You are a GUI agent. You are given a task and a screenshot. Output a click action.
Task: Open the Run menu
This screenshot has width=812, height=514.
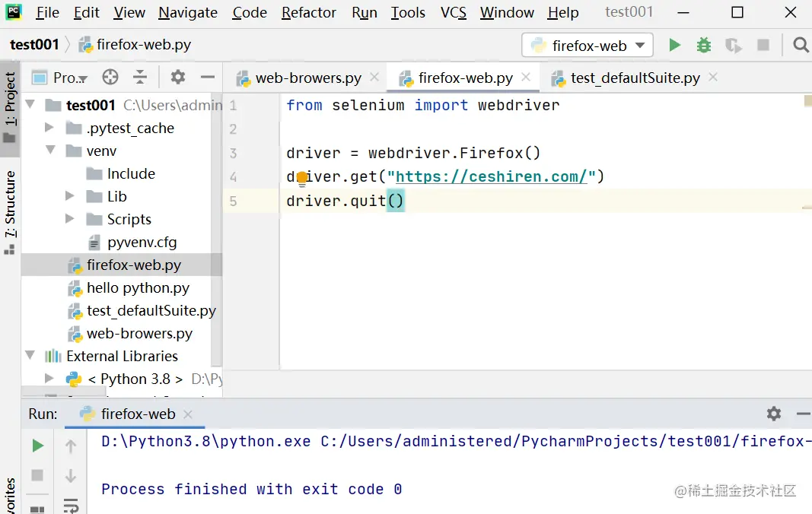365,12
